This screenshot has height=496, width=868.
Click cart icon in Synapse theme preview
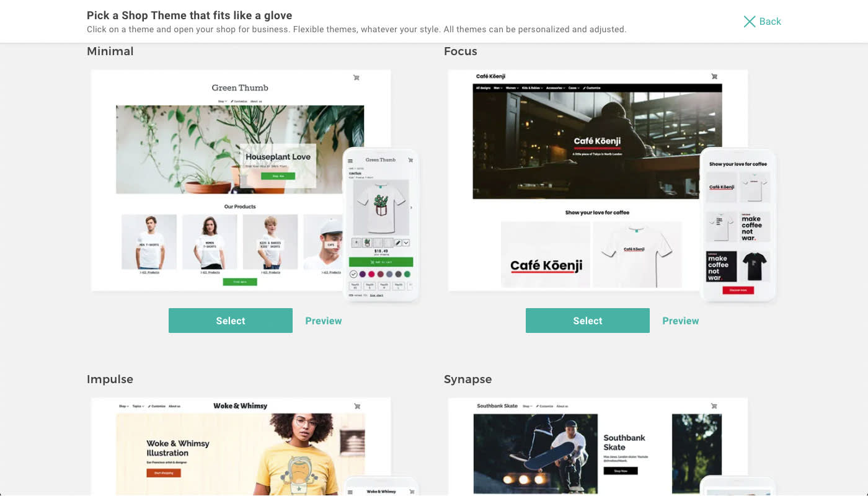pos(714,406)
